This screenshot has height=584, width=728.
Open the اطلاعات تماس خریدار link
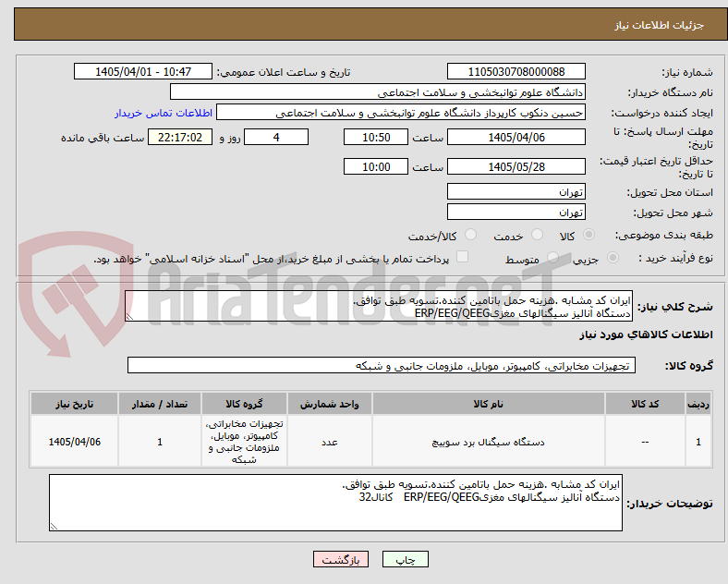point(164,113)
